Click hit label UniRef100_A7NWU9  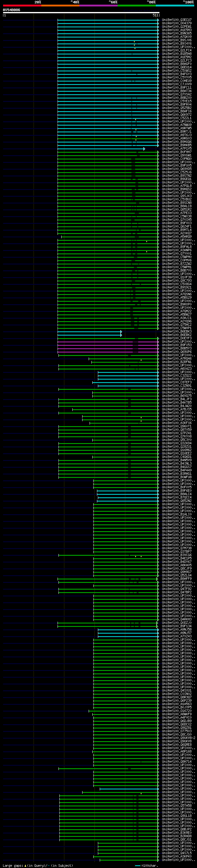tap(176, 125)
